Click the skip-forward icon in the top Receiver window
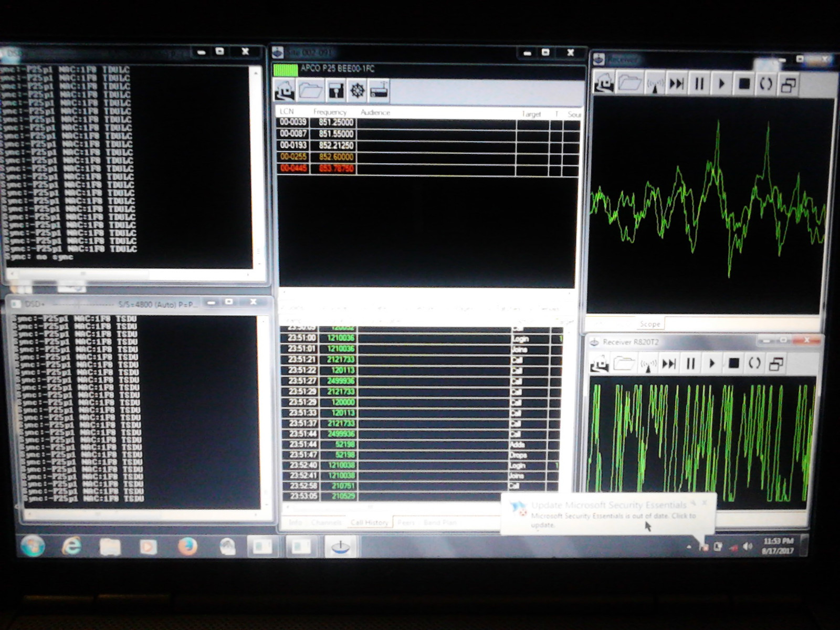 (x=677, y=83)
